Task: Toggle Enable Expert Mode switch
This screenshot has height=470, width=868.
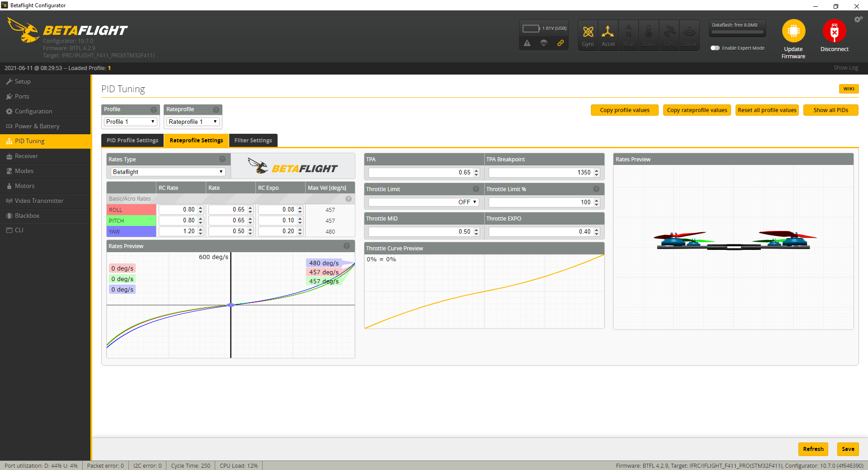Action: pos(715,48)
